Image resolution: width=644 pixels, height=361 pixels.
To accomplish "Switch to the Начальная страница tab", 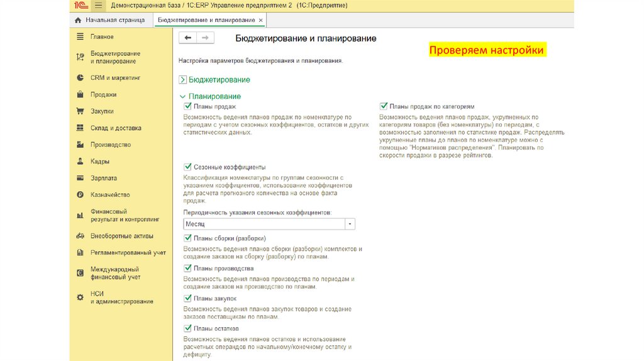I will pyautogui.click(x=109, y=20).
